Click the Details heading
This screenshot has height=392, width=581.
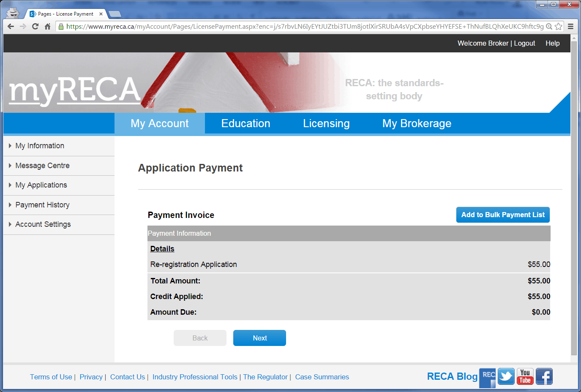click(162, 249)
